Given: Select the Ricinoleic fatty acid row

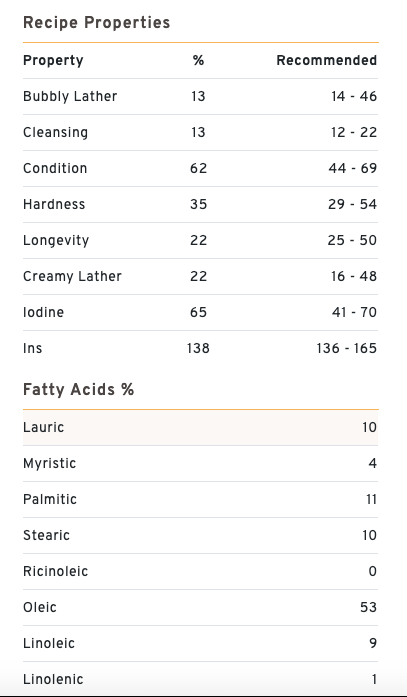Looking at the screenshot, I should 200,572.
